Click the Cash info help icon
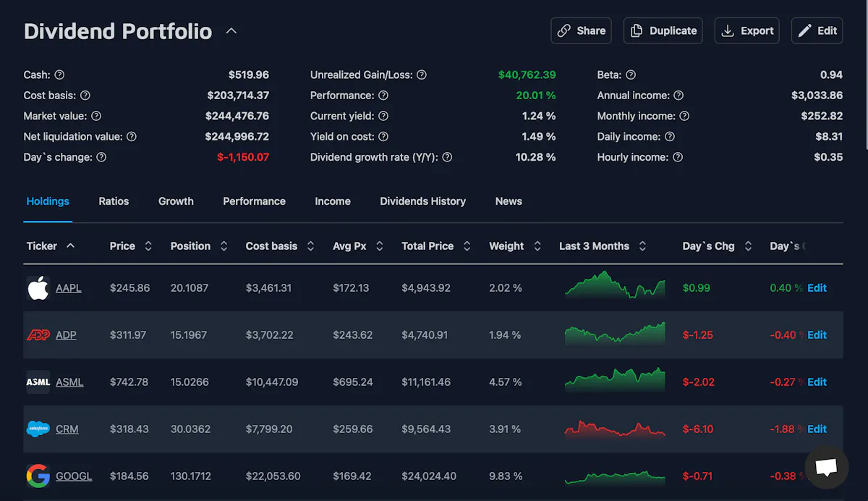868x501 pixels. 59,75
